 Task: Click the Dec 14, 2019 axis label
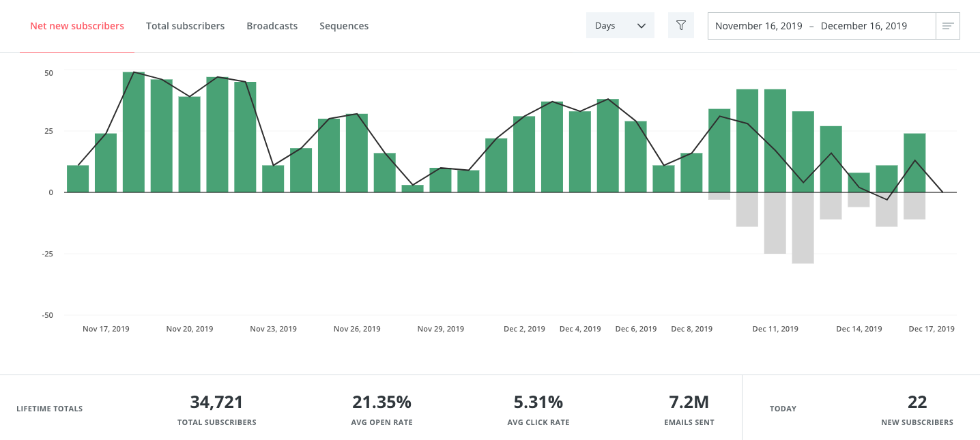tap(859, 329)
